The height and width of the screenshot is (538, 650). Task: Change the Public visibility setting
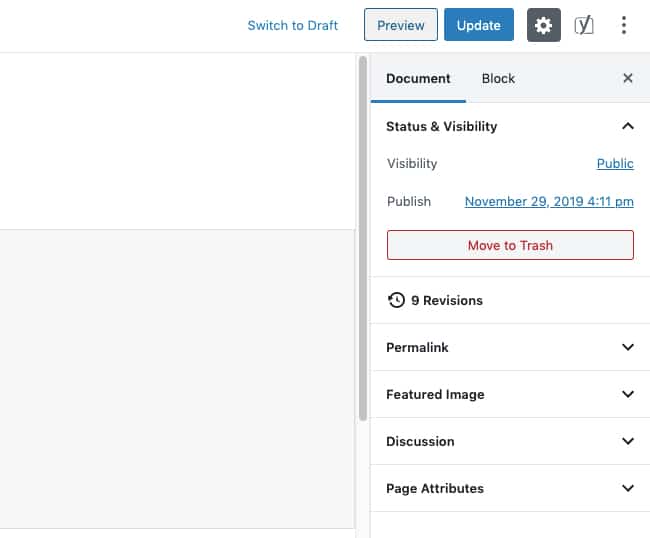click(x=615, y=163)
